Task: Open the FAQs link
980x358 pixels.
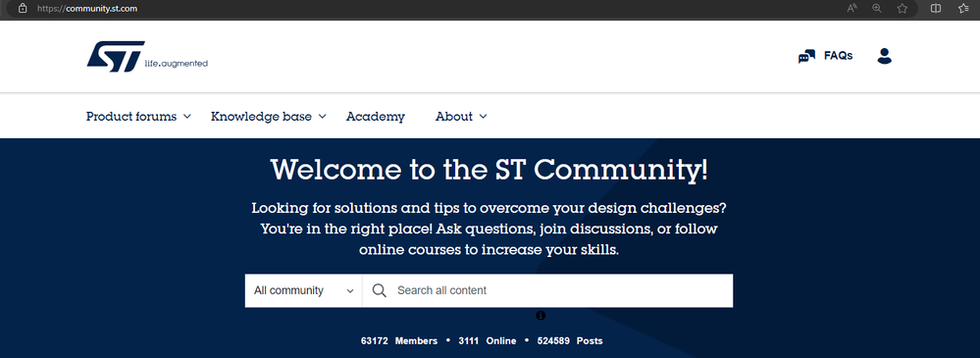Action: (x=838, y=56)
